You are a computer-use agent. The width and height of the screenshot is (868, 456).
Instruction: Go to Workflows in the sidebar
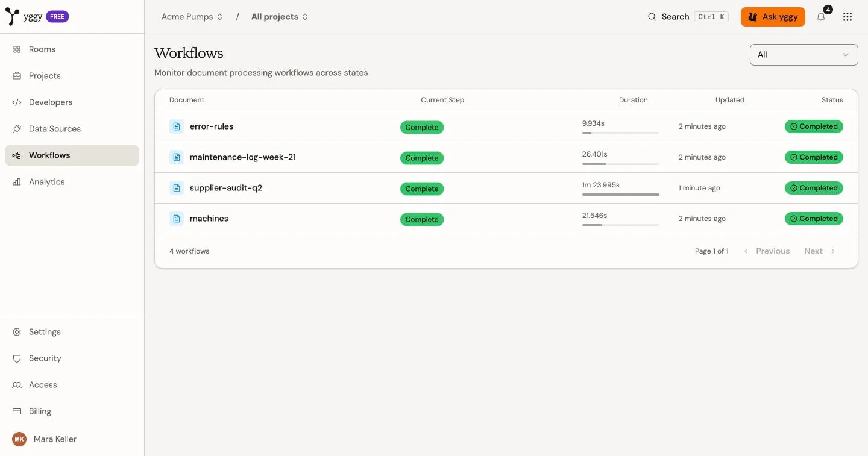pyautogui.click(x=72, y=155)
